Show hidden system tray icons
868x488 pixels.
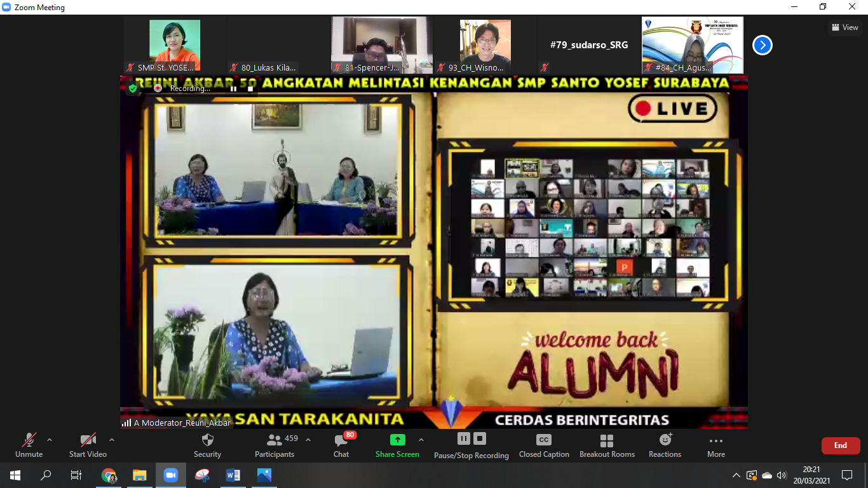click(736, 475)
